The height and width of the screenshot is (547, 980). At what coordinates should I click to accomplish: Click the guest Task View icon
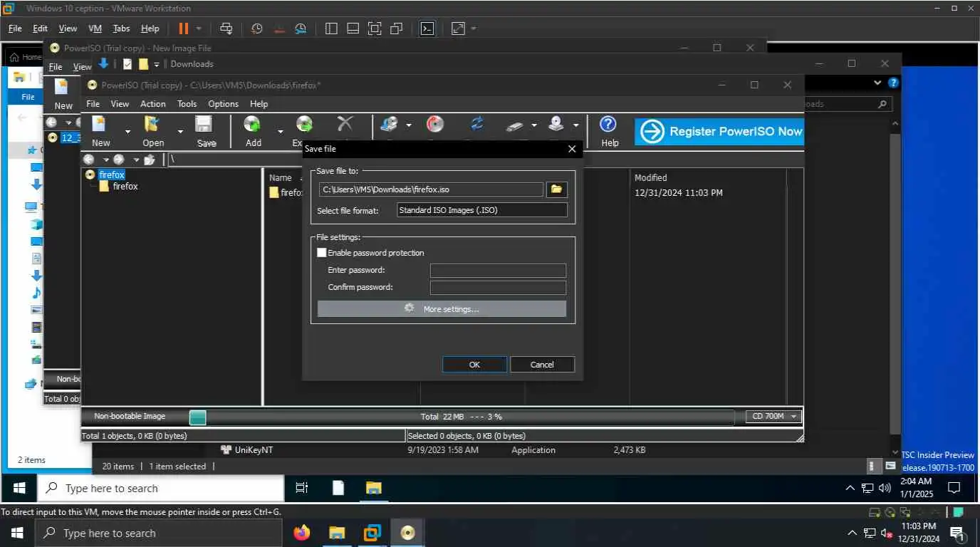pyautogui.click(x=302, y=488)
